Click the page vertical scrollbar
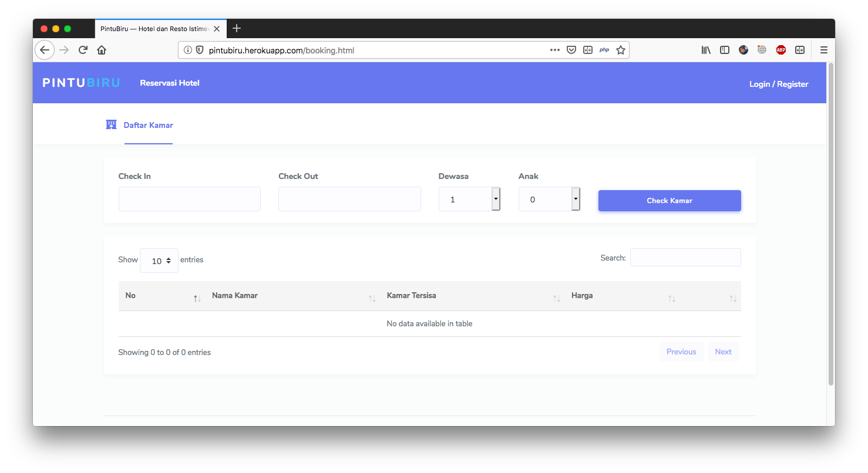Viewport: 868px width, 473px height. coord(830,224)
